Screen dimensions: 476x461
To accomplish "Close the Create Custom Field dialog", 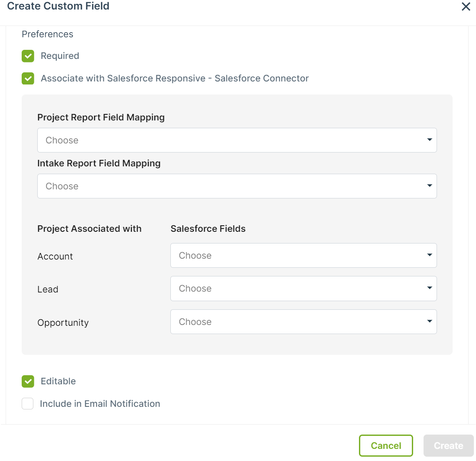I will coord(466,6).
